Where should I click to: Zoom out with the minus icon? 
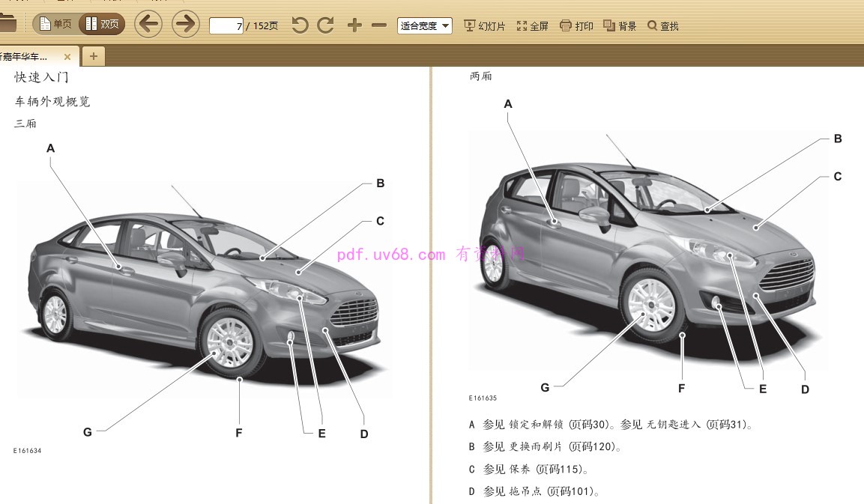pos(379,25)
